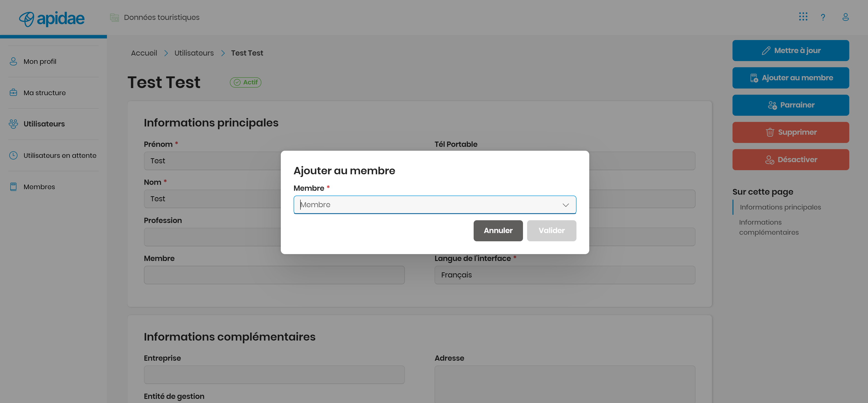Go to Utilisateurs via breadcrumb
868x403 pixels.
click(194, 53)
